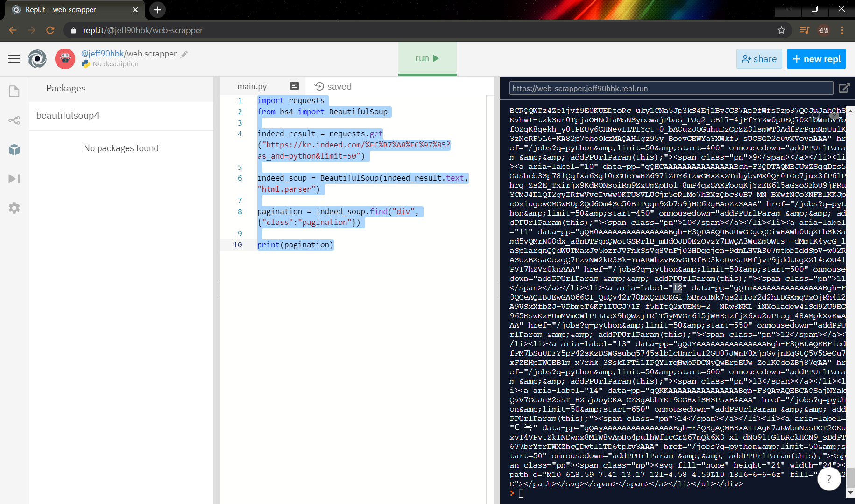This screenshot has width=855, height=504.
Task: Open Chrome profile avatar
Action: (824, 30)
